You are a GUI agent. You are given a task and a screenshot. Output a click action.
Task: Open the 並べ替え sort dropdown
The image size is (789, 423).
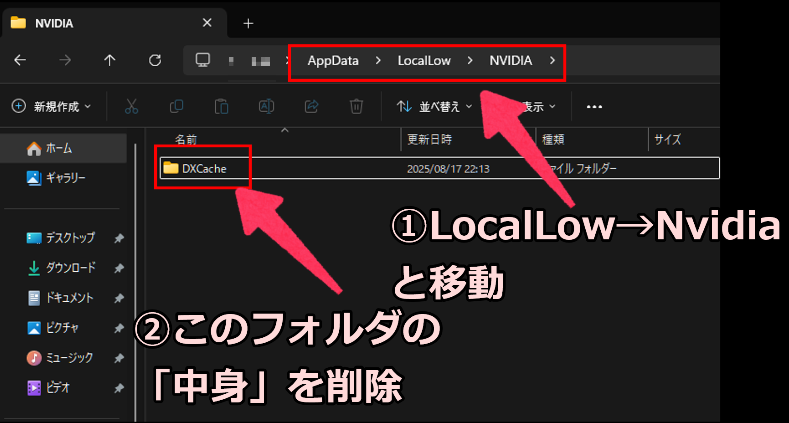click(432, 106)
